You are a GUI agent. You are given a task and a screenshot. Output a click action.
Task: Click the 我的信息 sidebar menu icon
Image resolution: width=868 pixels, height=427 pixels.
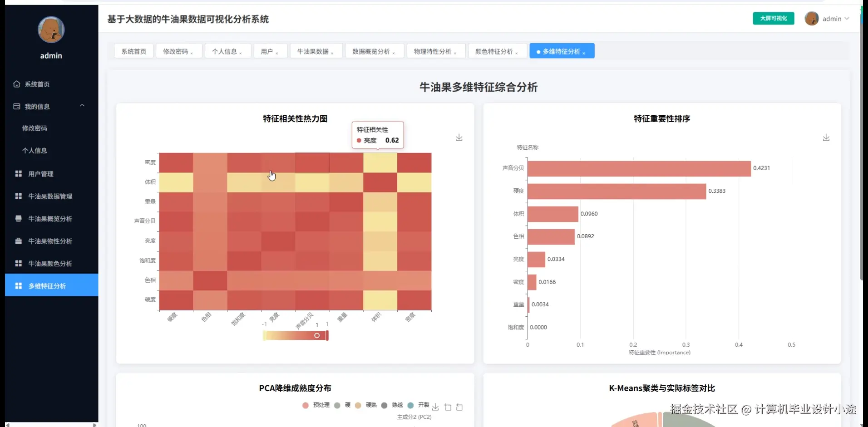[17, 106]
